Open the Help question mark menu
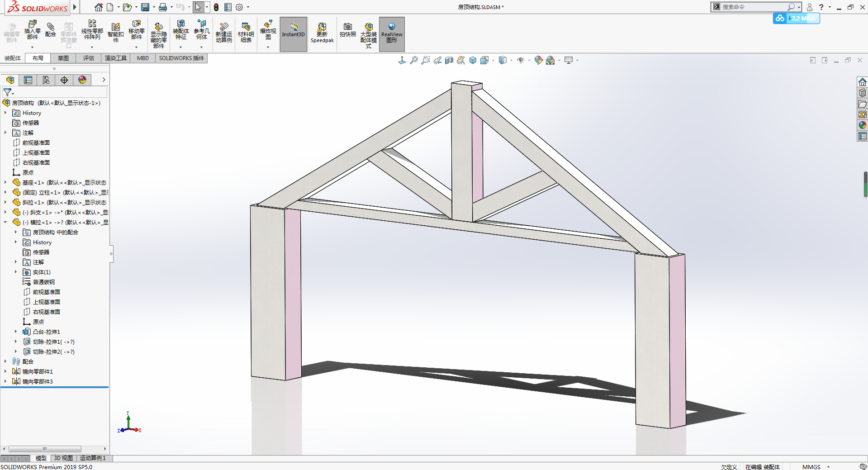Viewport: 868px width, 470px height. [x=821, y=7]
